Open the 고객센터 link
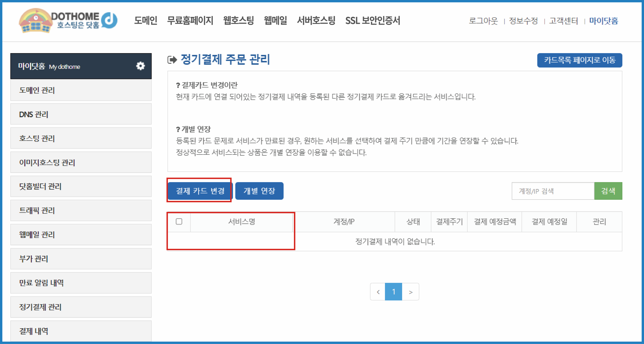The width and height of the screenshot is (644, 344). (x=563, y=21)
